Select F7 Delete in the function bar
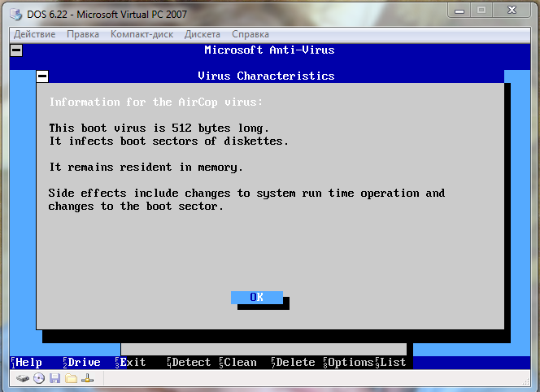Image resolution: width=540 pixels, height=392 pixels. point(293,363)
